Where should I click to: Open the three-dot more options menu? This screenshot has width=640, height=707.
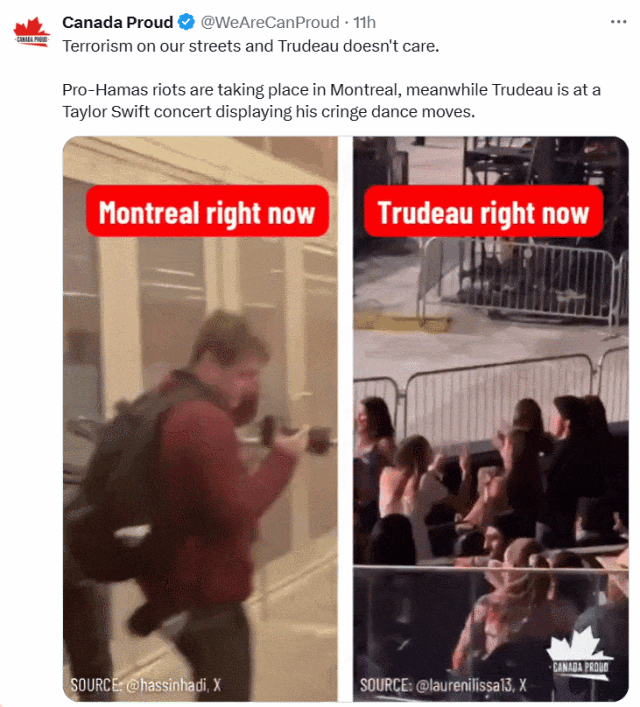[x=618, y=22]
